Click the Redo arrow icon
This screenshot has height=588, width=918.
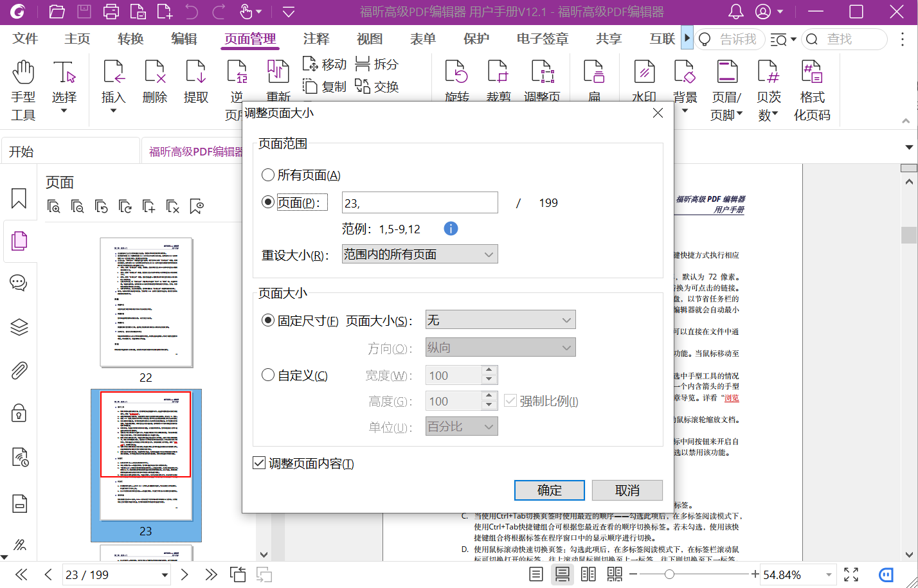[x=219, y=12]
